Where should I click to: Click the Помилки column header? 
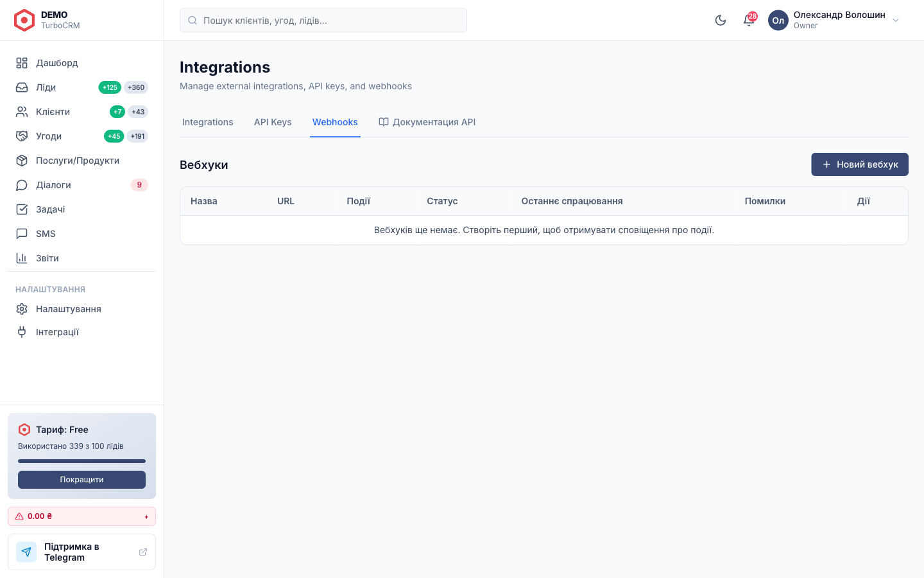tap(765, 201)
